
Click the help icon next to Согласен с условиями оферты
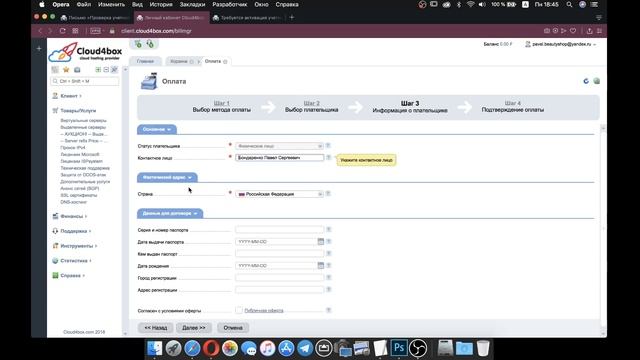click(329, 310)
